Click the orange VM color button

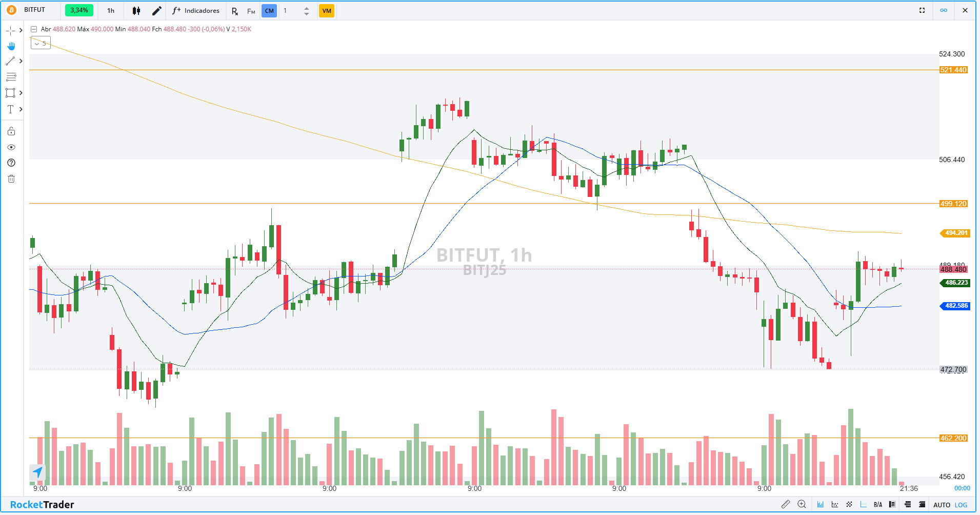point(327,11)
